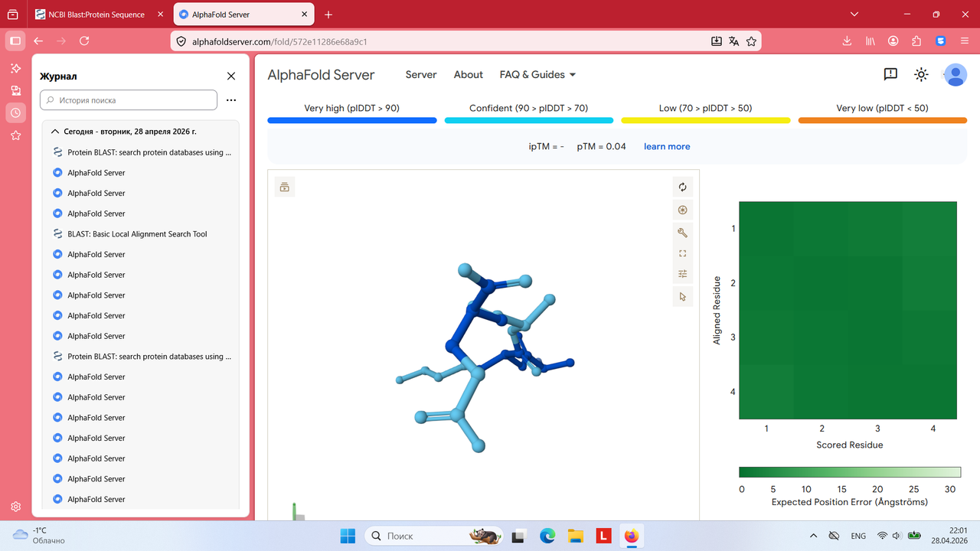Image resolution: width=980 pixels, height=551 pixels.
Task: Click the taskbar Поиск search box
Action: [x=435, y=536]
